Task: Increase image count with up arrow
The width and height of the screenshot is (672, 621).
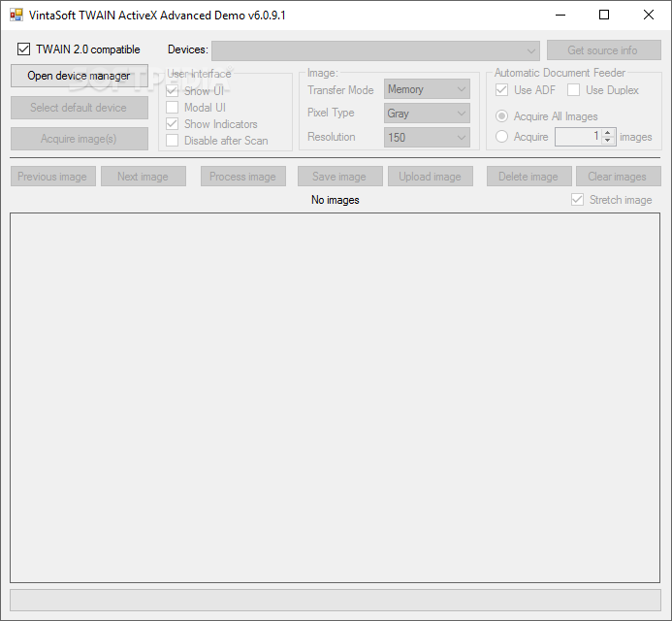Action: tap(608, 133)
